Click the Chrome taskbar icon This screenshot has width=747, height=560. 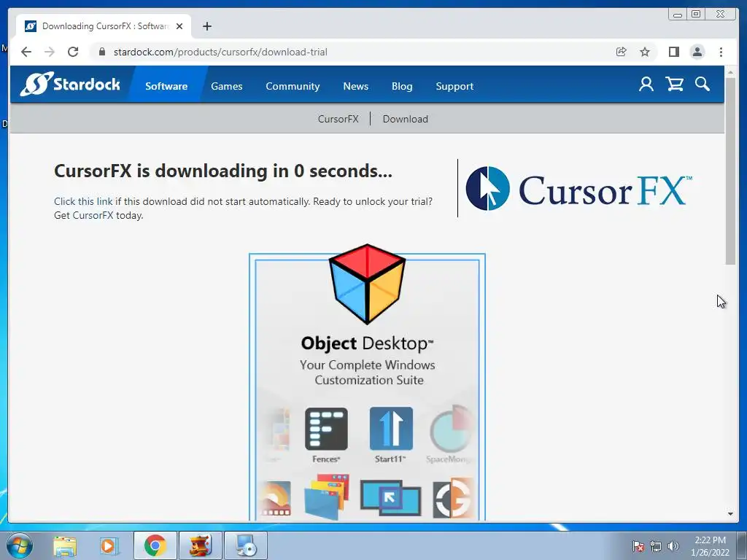coord(155,545)
